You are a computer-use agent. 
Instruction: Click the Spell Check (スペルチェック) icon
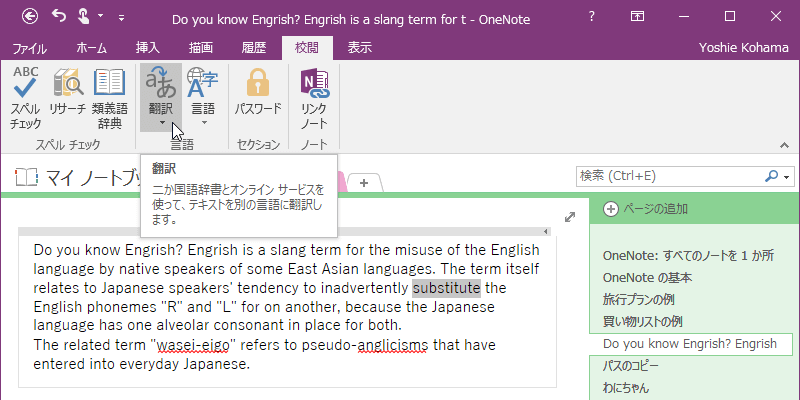pyautogui.click(x=25, y=97)
